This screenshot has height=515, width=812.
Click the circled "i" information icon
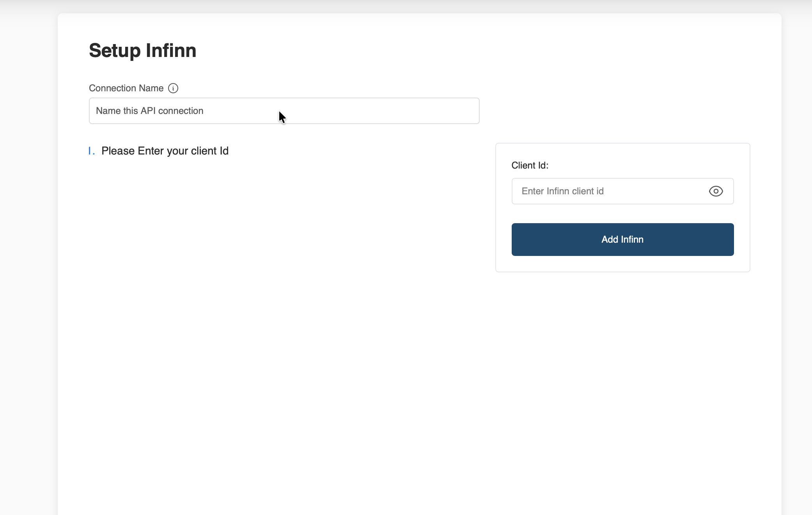173,88
